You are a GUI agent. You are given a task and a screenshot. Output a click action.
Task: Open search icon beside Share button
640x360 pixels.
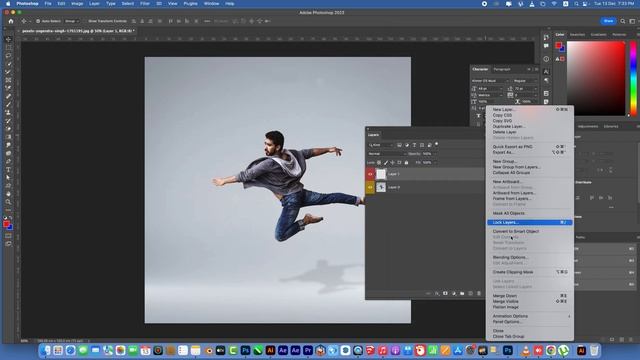tap(623, 21)
